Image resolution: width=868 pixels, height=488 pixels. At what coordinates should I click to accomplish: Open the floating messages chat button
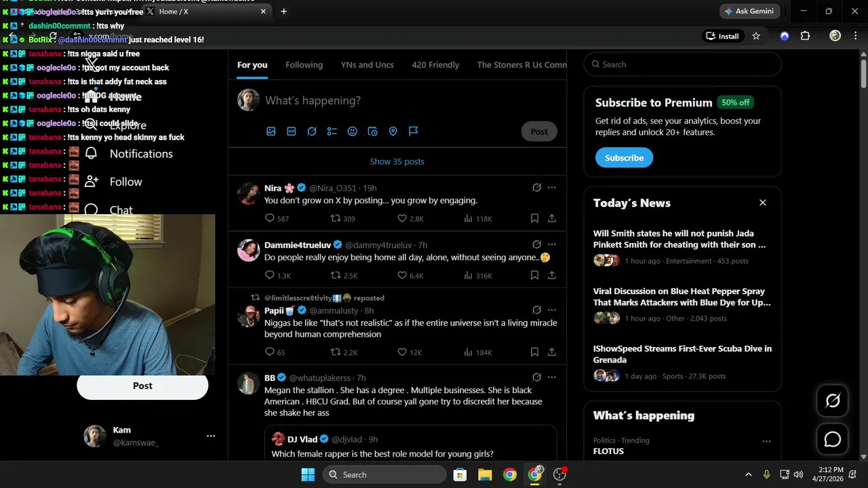click(833, 439)
